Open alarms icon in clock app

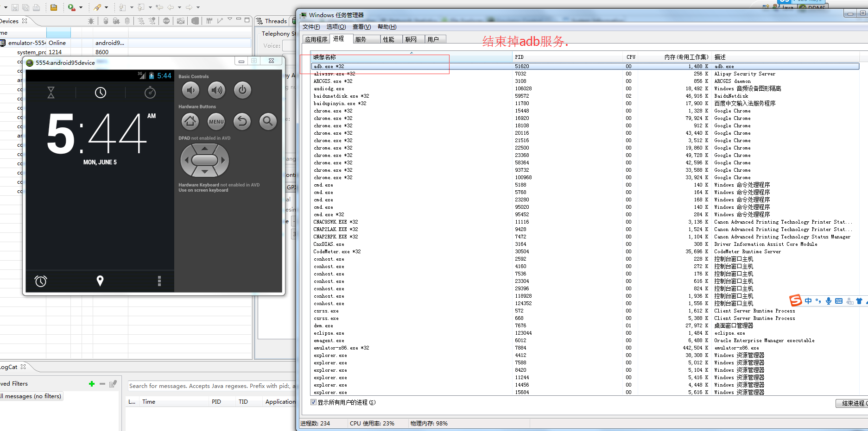point(41,281)
